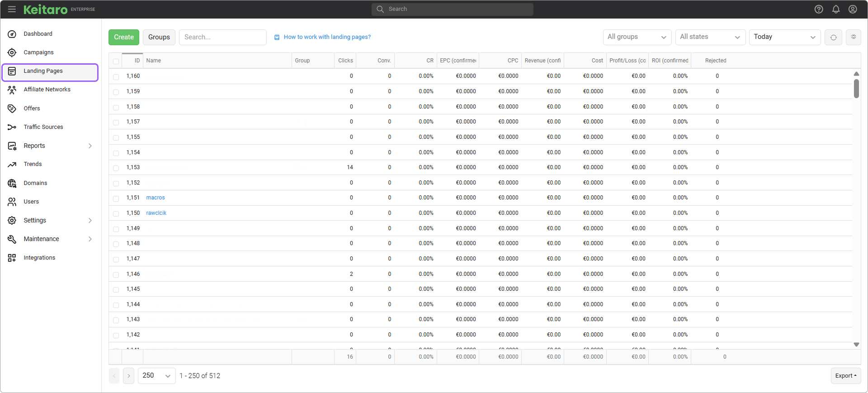Go to Affiliate Networks in sidebar
The image size is (868, 393).
coord(47,90)
